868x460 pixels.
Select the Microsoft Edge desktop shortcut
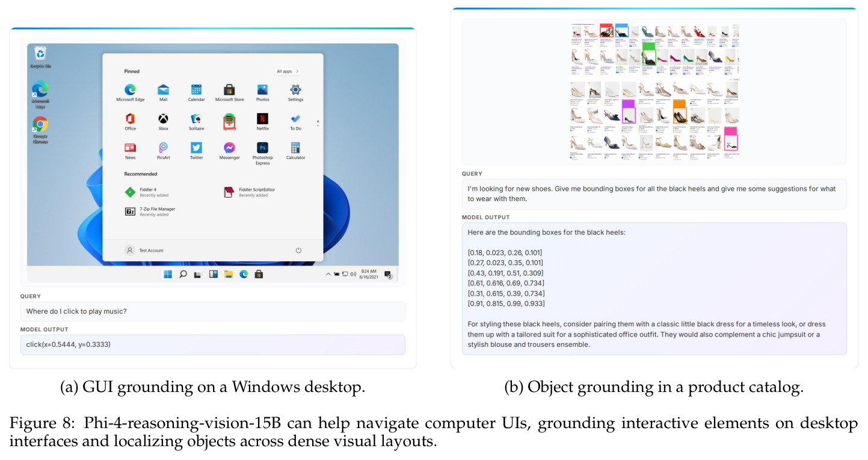point(40,95)
